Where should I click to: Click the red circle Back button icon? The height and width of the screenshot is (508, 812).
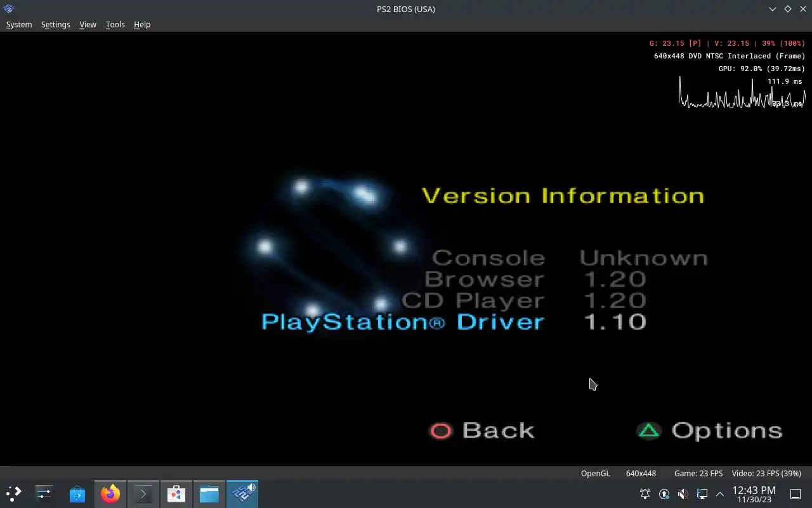[441, 431]
